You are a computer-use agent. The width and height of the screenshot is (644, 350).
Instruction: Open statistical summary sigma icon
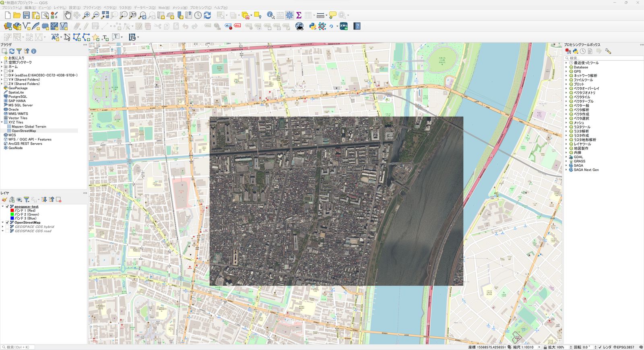pyautogui.click(x=299, y=15)
